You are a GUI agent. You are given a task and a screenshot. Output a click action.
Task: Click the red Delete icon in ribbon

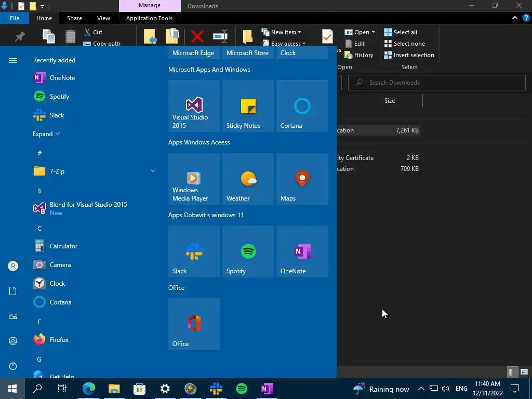click(197, 36)
